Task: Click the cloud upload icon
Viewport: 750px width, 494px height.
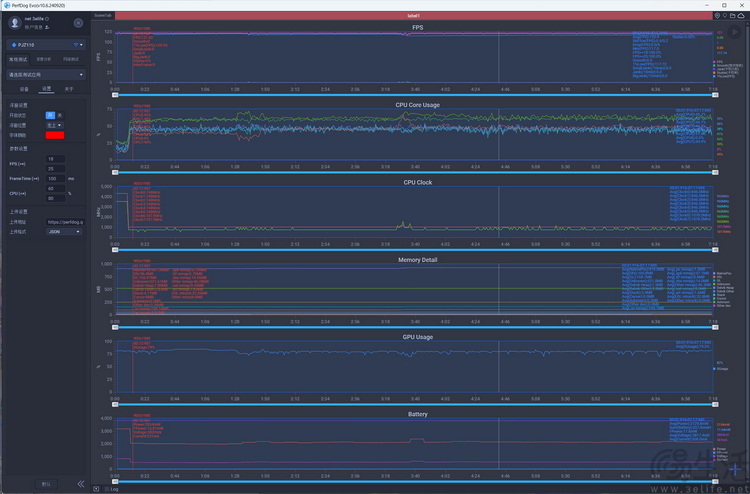Action: point(741,16)
